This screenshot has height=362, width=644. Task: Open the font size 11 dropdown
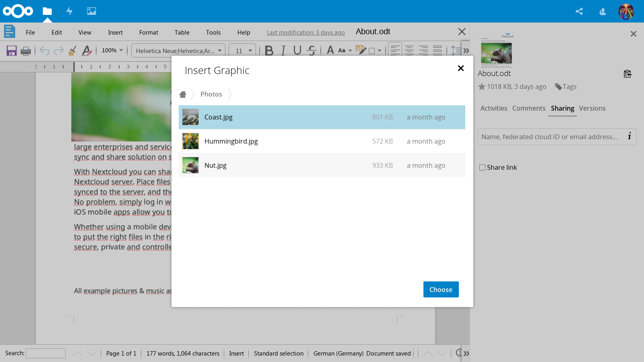coord(242,51)
